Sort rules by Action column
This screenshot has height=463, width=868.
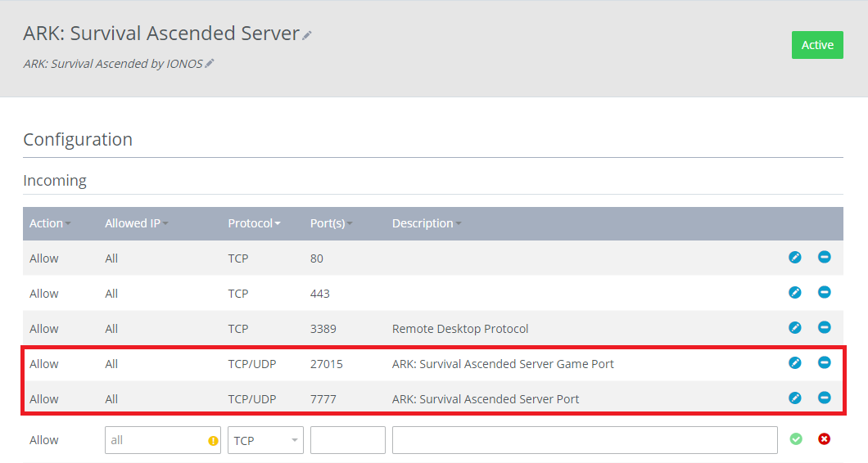(x=49, y=223)
